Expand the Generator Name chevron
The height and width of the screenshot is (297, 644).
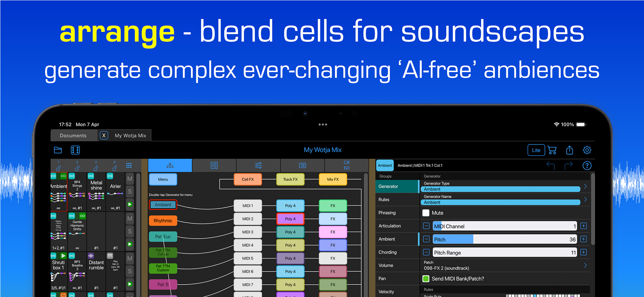(585, 200)
